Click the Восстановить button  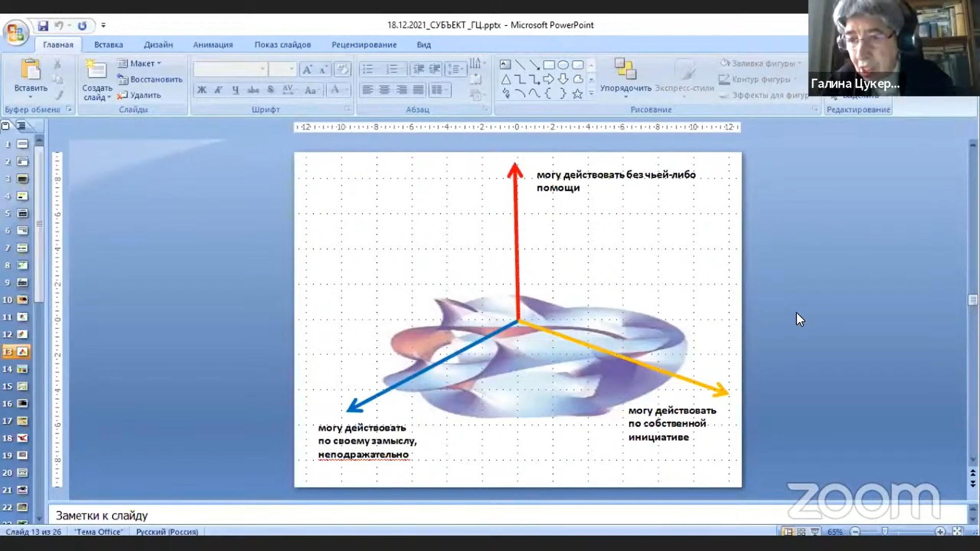(150, 80)
